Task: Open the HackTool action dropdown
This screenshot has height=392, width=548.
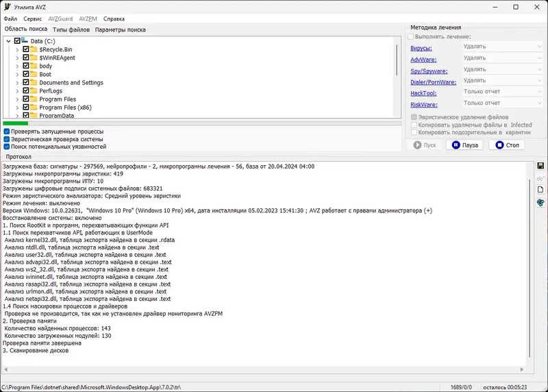Action: click(502, 91)
